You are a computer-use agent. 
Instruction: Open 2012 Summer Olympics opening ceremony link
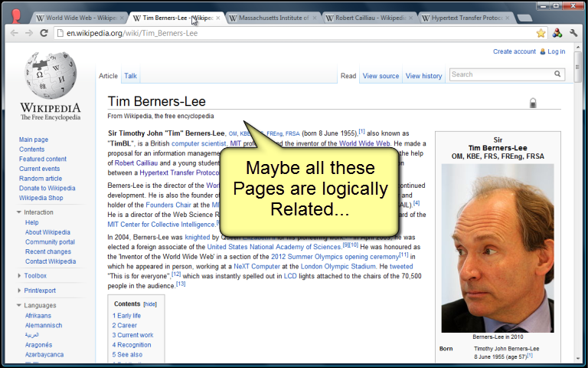(x=335, y=257)
